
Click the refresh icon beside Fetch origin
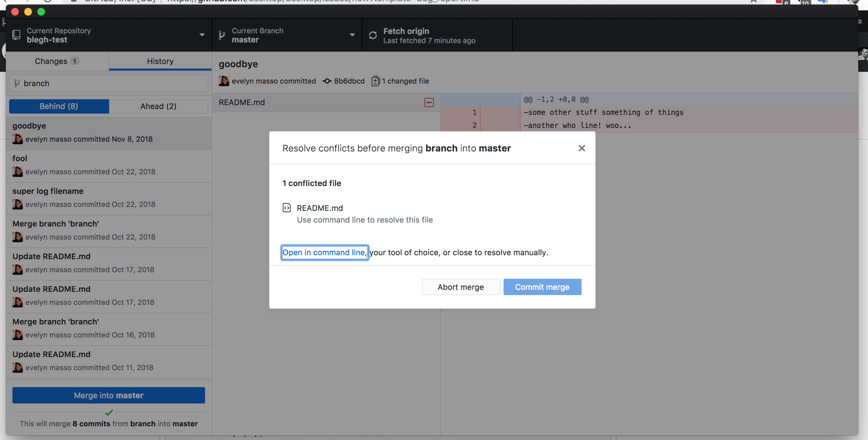click(x=373, y=35)
